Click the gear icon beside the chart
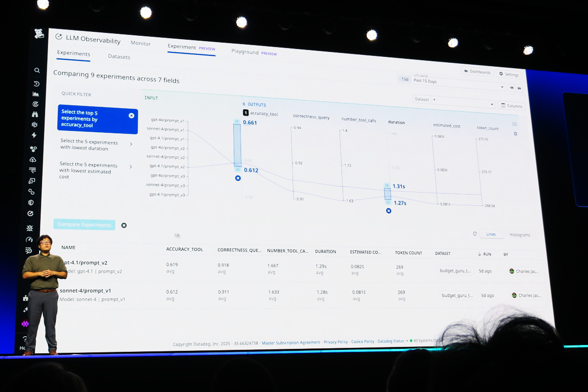The height and width of the screenshot is (392, 588). tap(515, 134)
